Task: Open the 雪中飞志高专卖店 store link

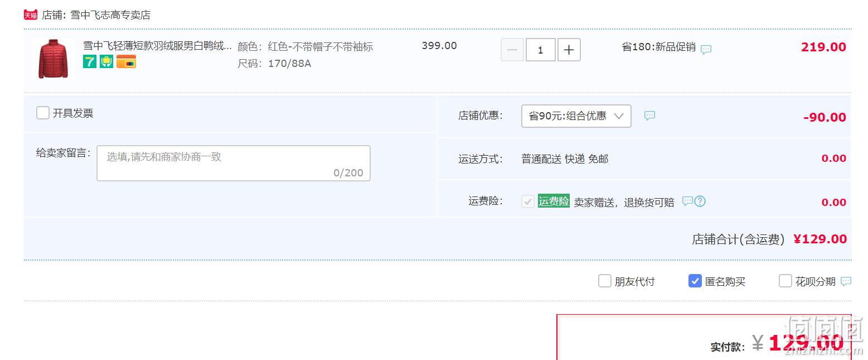Action: pos(110,15)
